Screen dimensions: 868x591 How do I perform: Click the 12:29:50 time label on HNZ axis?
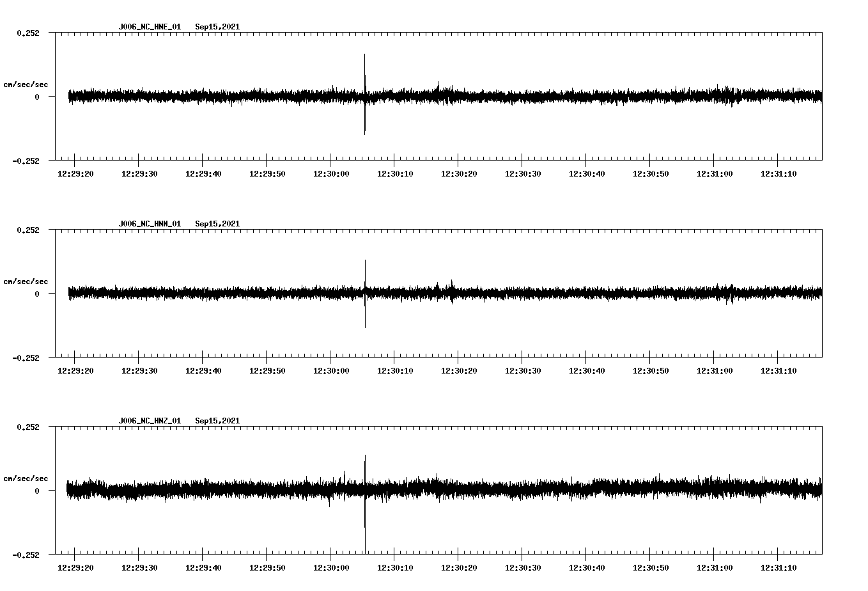pyautogui.click(x=267, y=568)
